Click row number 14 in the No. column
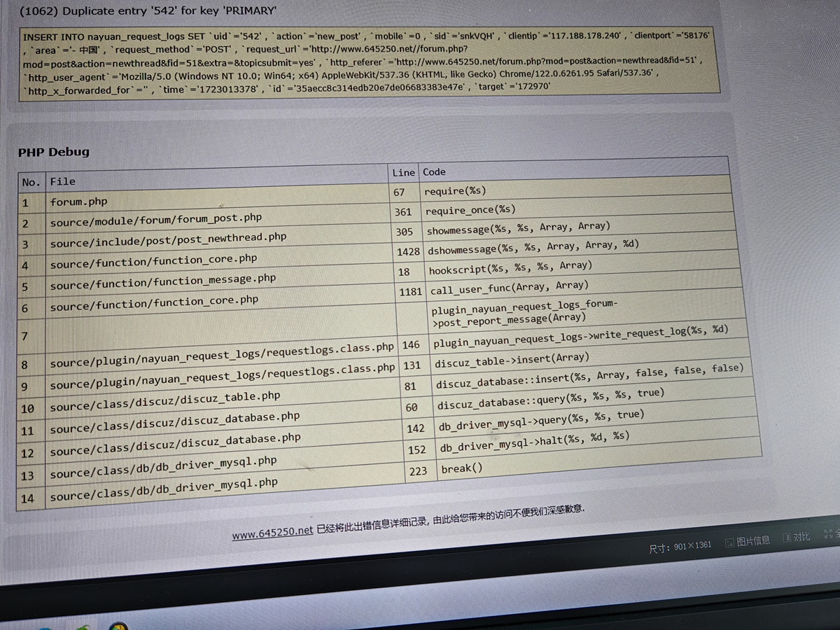Viewport: 840px width, 630px height. click(27, 499)
